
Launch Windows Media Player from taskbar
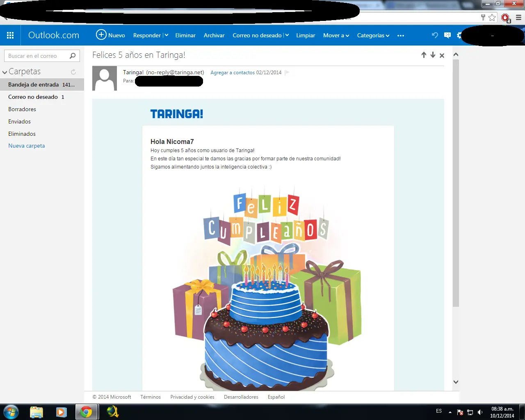(61, 412)
